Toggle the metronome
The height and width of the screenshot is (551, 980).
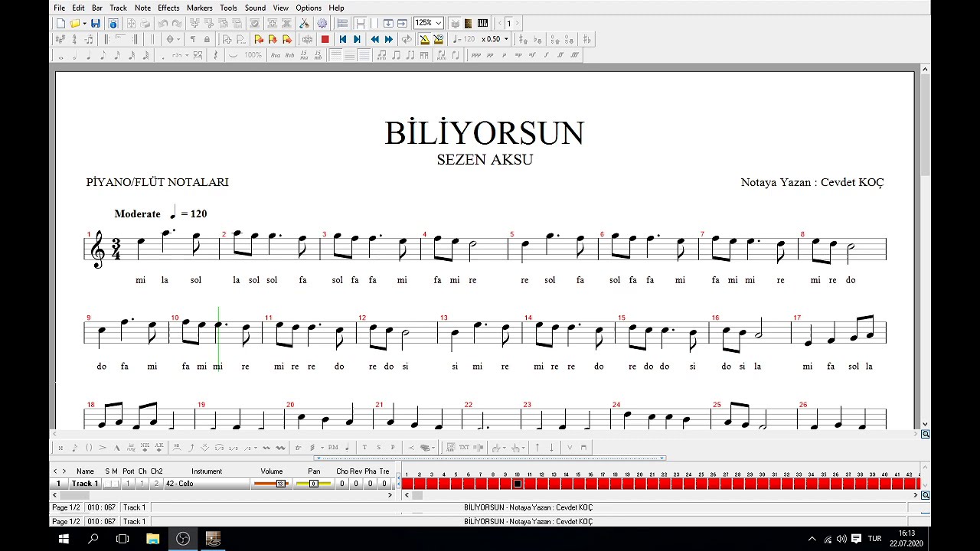pos(424,39)
